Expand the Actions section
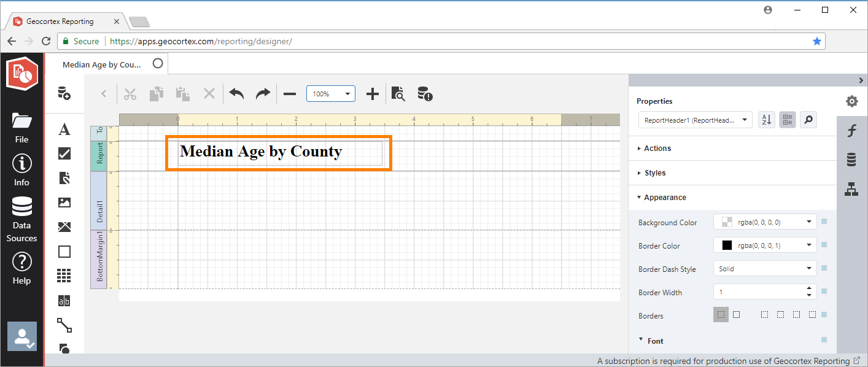Viewport: 868px width, 367px height. click(x=657, y=149)
